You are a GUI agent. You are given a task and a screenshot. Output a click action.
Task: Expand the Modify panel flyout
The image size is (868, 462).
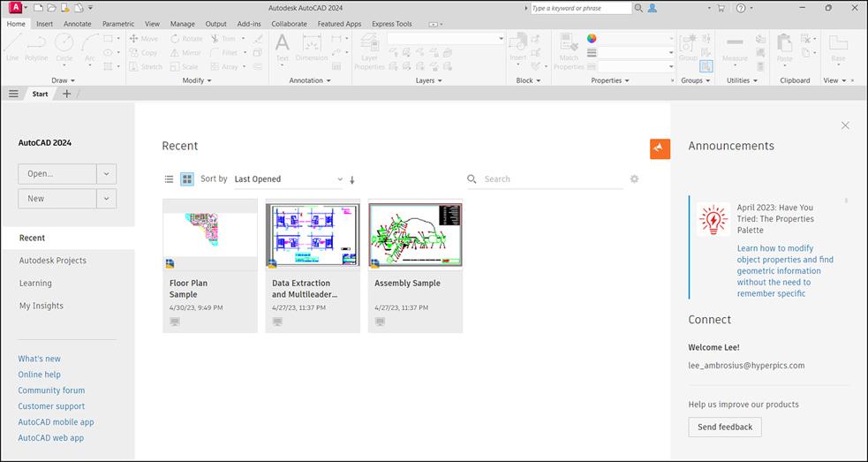coord(197,80)
